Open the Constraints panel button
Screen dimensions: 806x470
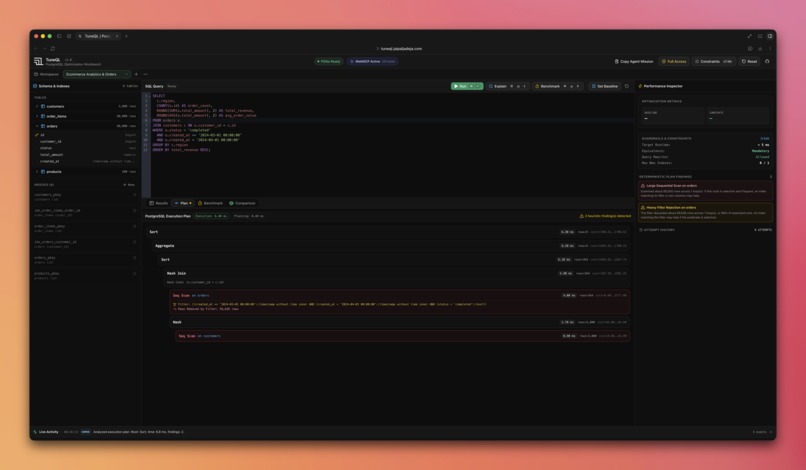point(713,62)
